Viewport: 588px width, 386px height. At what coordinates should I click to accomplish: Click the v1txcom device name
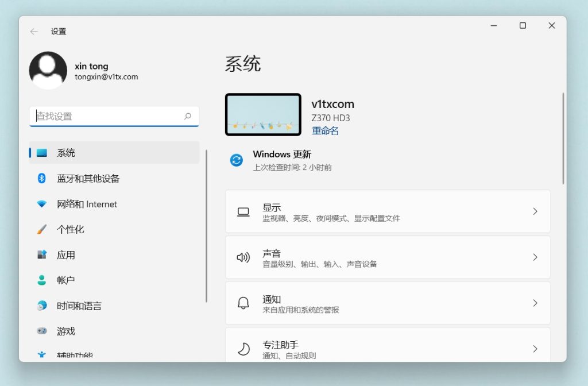[x=332, y=104]
